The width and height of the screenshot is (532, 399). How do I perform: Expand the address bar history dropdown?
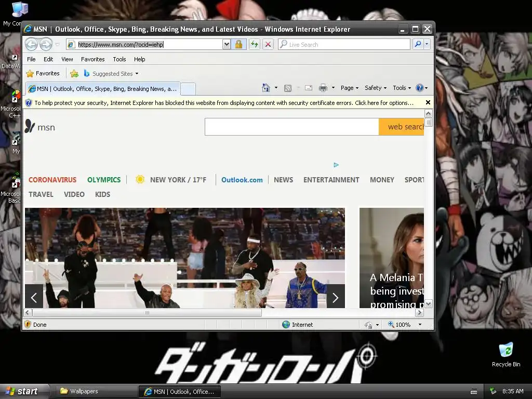point(227,45)
